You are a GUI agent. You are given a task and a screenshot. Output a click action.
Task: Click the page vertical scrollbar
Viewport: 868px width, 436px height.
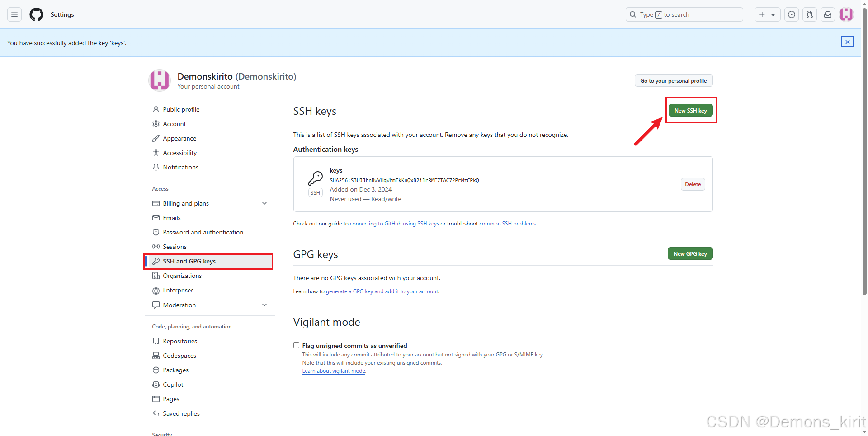[x=864, y=150]
